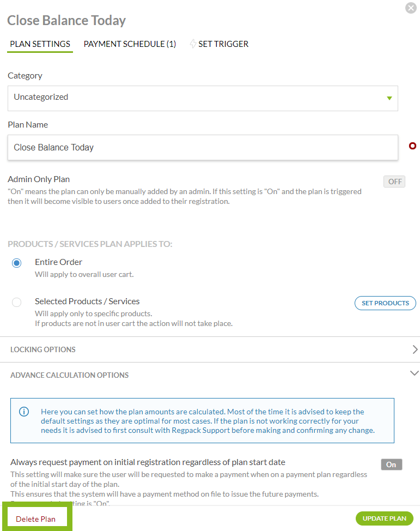Click the blue info icon in the notice box
This screenshot has height=531, width=420.
pyautogui.click(x=24, y=412)
